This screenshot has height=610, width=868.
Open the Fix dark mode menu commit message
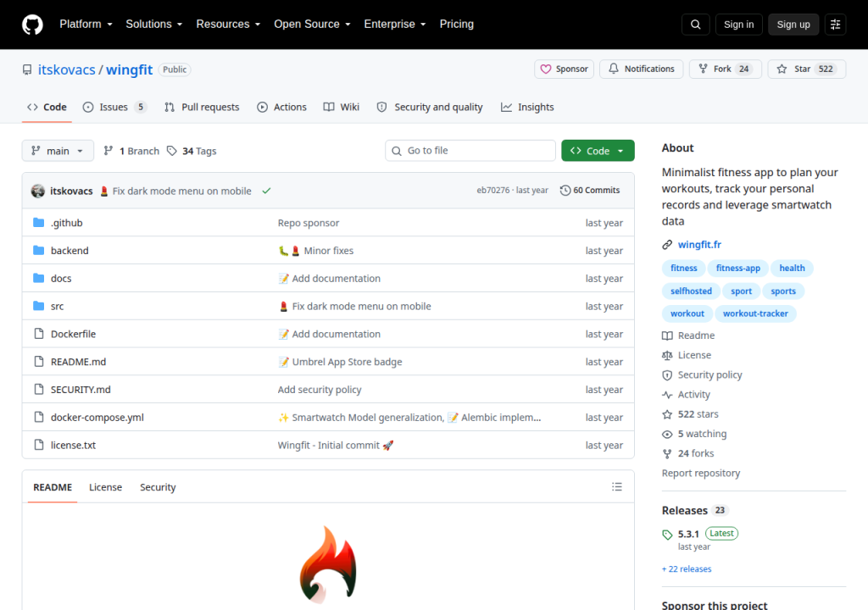pyautogui.click(x=181, y=191)
